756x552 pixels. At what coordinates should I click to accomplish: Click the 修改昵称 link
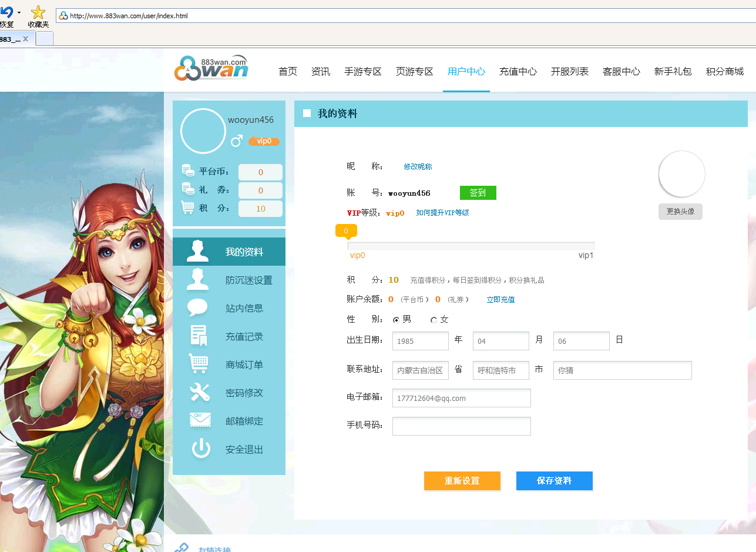click(418, 167)
